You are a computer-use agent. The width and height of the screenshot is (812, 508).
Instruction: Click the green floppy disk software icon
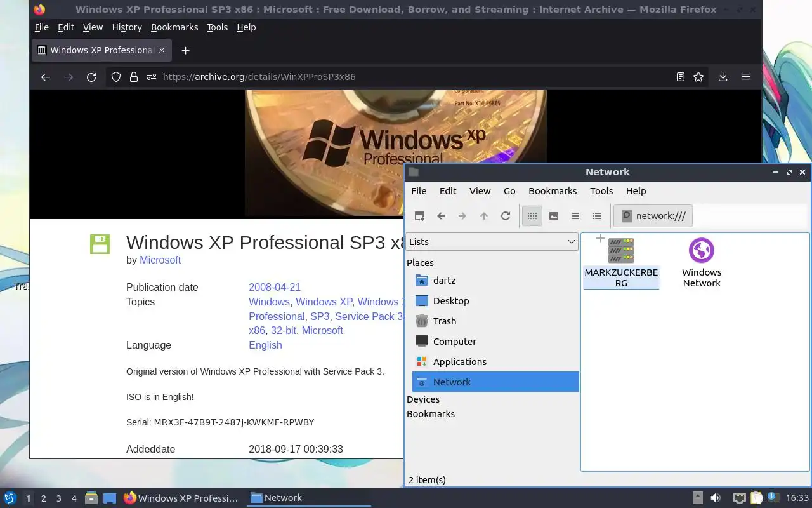coord(100,244)
